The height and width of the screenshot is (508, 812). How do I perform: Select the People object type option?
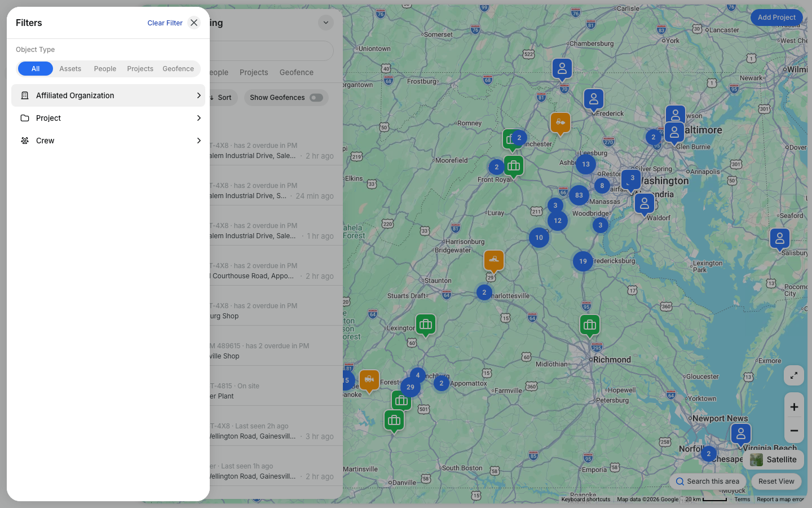point(105,69)
